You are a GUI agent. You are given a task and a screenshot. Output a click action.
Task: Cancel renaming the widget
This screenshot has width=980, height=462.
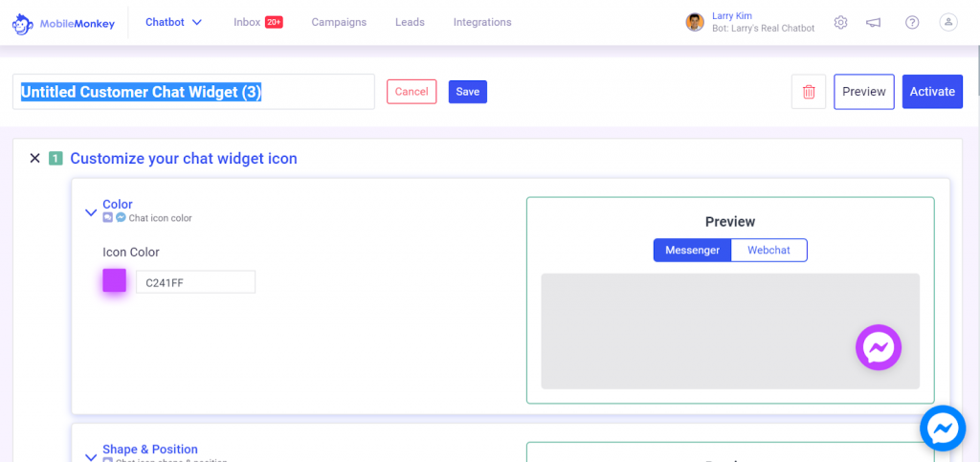(x=412, y=92)
